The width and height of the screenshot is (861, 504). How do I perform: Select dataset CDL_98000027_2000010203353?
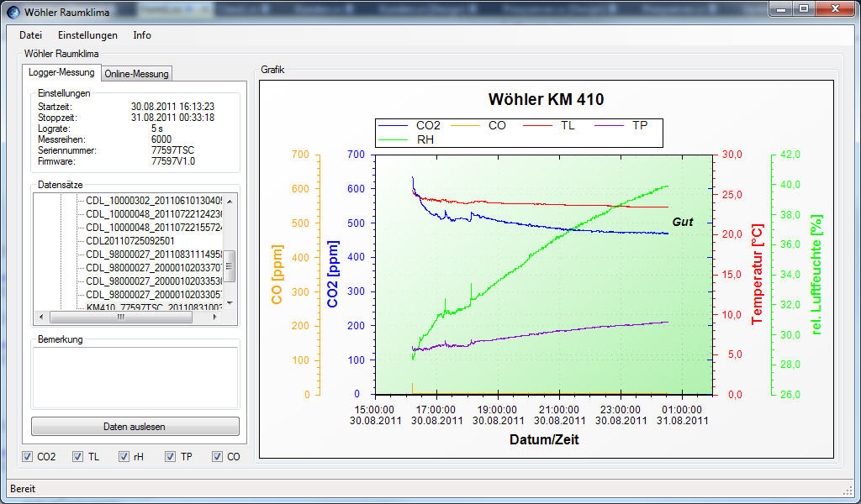click(x=154, y=281)
